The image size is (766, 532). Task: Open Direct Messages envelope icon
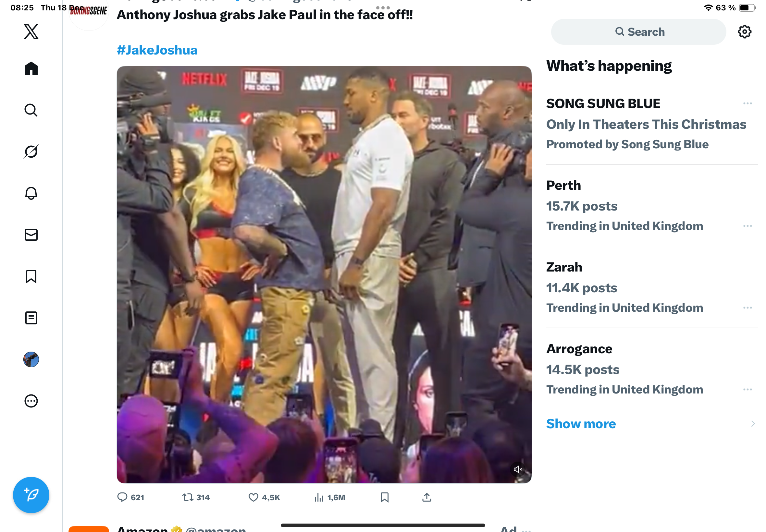tap(31, 235)
